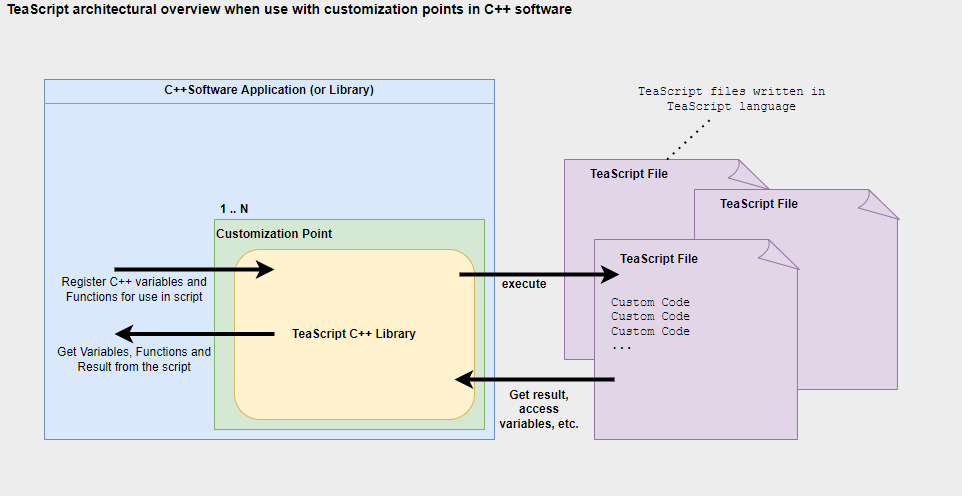Click the front 'TeaScript File' title above Custom Code
This screenshot has height=496, width=962.
pos(659,259)
